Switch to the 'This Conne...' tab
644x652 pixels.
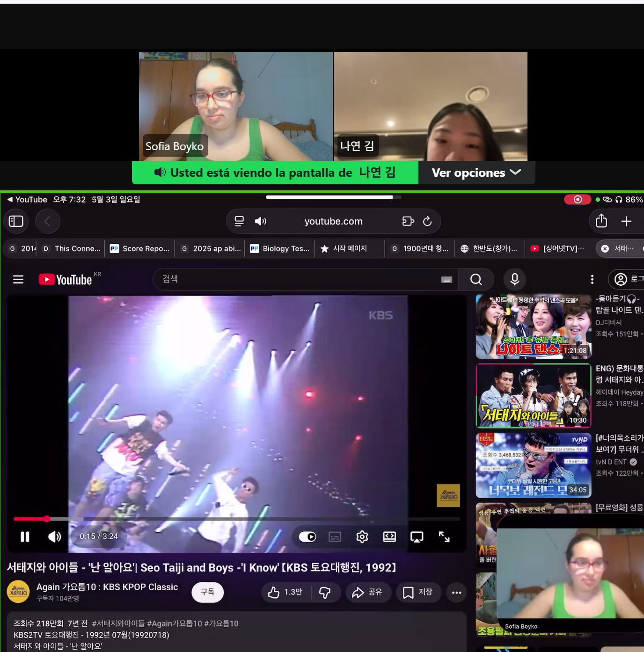pos(72,248)
